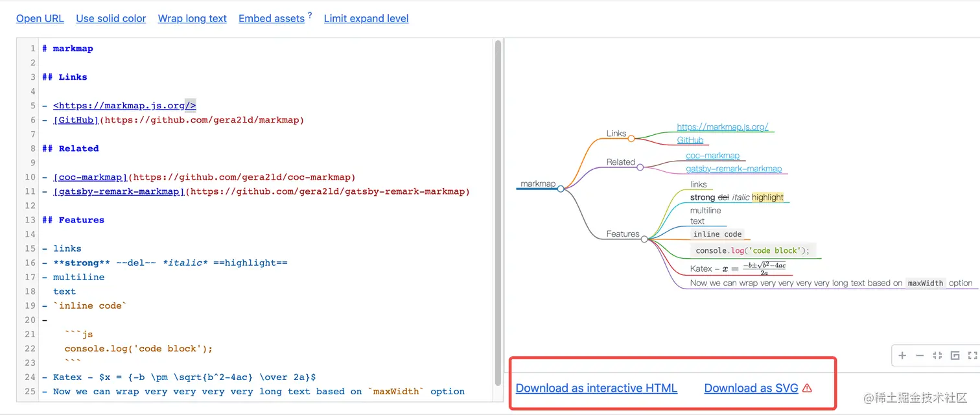Toggle the Use solid color option
980x417 pixels.
(x=111, y=18)
